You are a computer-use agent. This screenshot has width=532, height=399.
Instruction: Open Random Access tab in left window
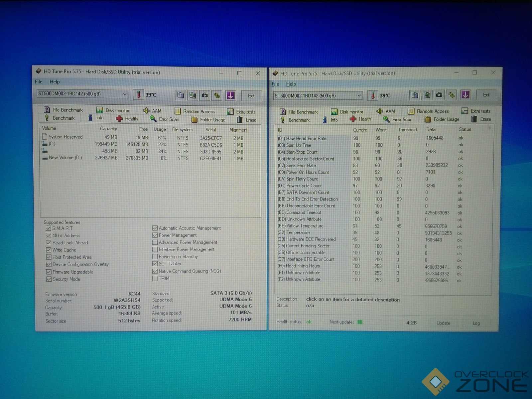pyautogui.click(x=195, y=111)
